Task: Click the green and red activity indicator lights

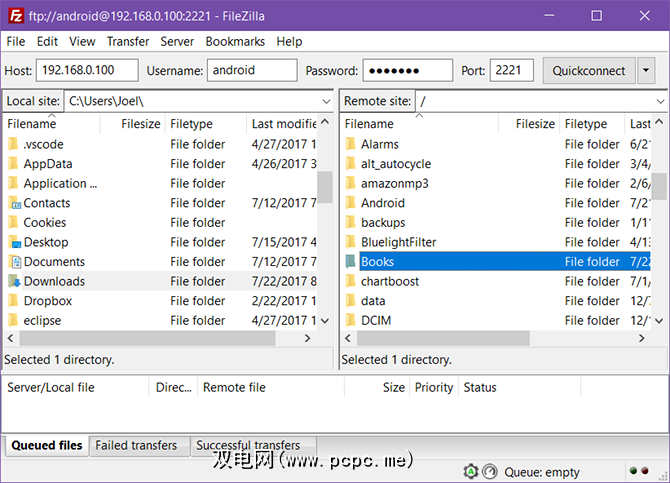Action: click(x=639, y=471)
